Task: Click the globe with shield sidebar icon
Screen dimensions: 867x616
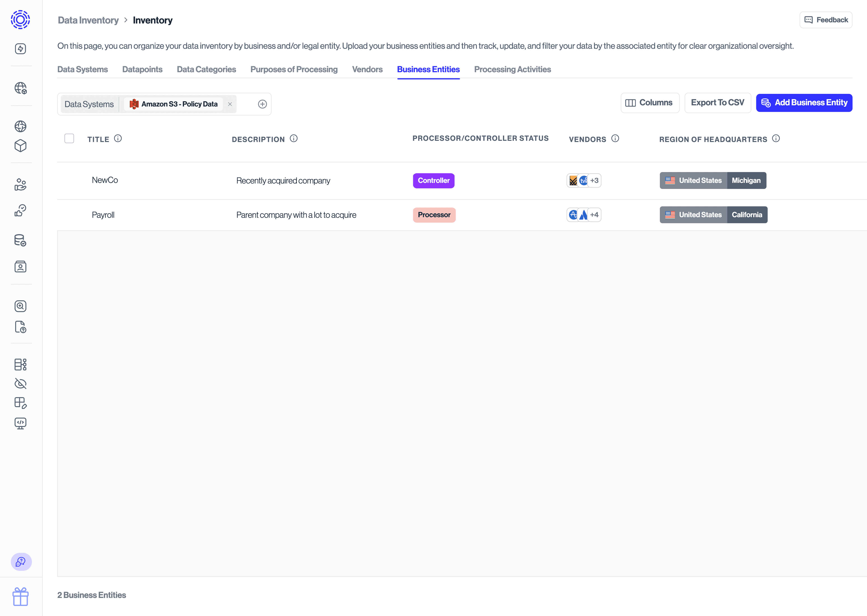Action: tap(21, 88)
